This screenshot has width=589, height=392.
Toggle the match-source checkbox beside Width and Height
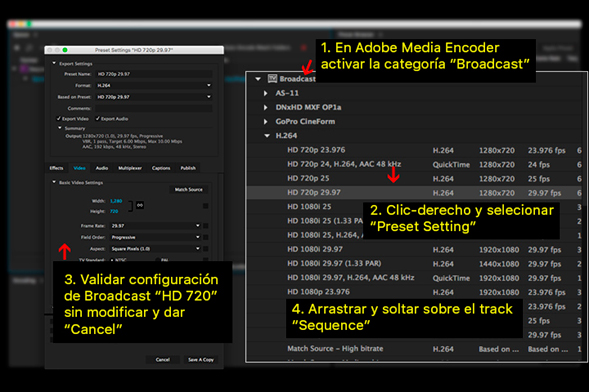point(205,206)
